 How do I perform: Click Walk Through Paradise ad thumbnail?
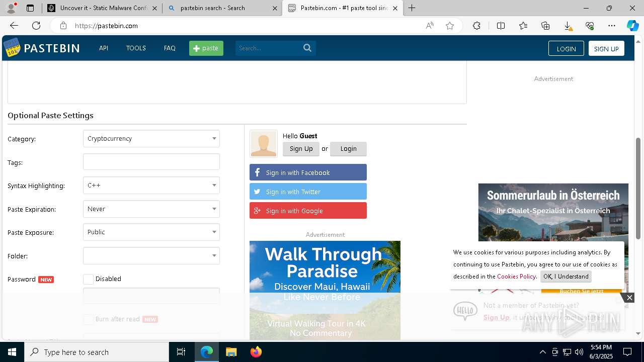click(x=325, y=290)
